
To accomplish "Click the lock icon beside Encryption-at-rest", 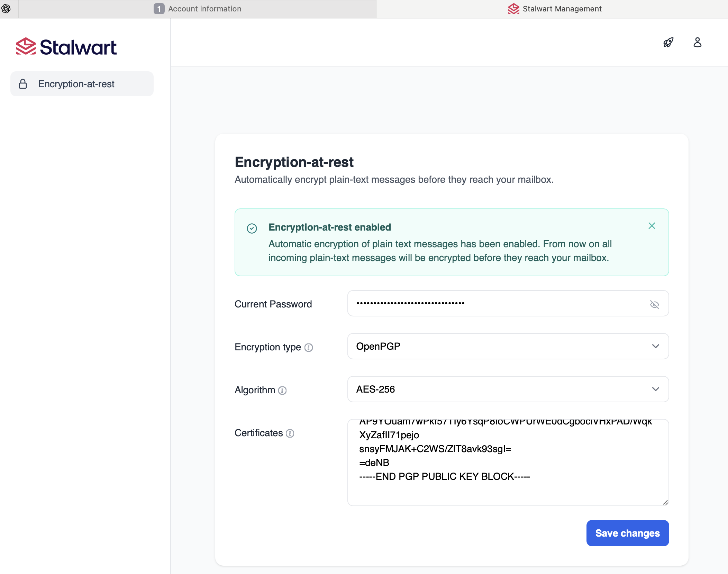I will pyautogui.click(x=23, y=84).
